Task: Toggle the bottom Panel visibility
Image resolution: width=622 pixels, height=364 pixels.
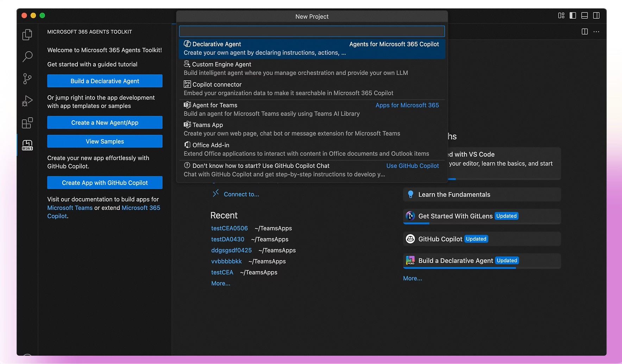Action: click(x=584, y=15)
